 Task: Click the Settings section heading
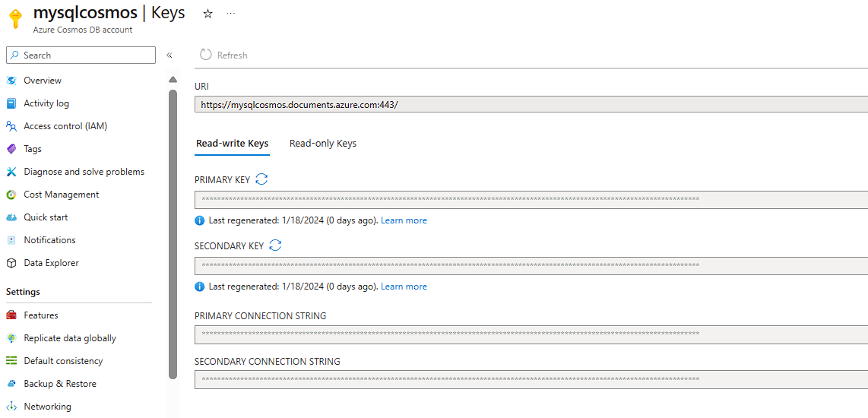pos(23,292)
